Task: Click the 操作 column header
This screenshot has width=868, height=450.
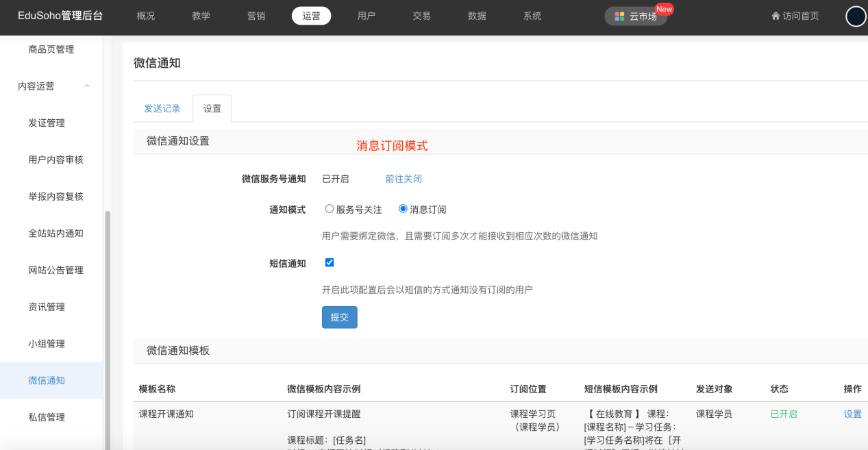Action: click(x=853, y=389)
